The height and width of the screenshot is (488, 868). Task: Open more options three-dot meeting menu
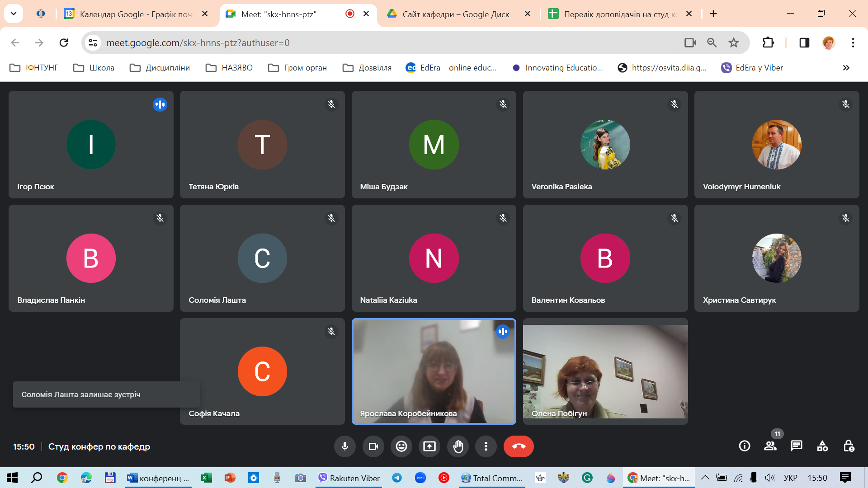tap(486, 446)
